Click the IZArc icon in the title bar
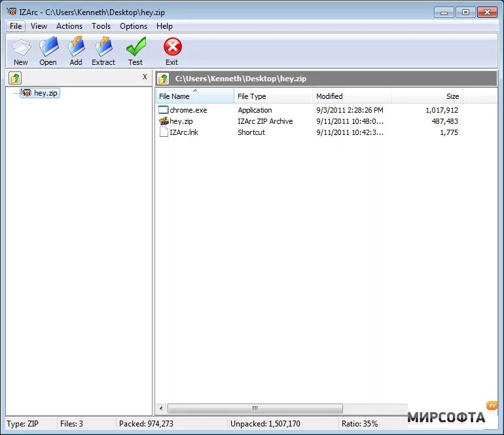 point(12,12)
